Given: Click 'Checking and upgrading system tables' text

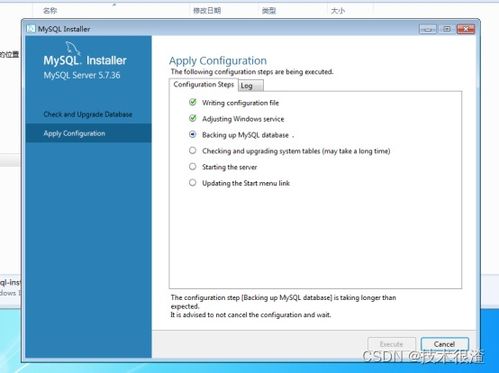Looking at the screenshot, I should click(x=296, y=151).
